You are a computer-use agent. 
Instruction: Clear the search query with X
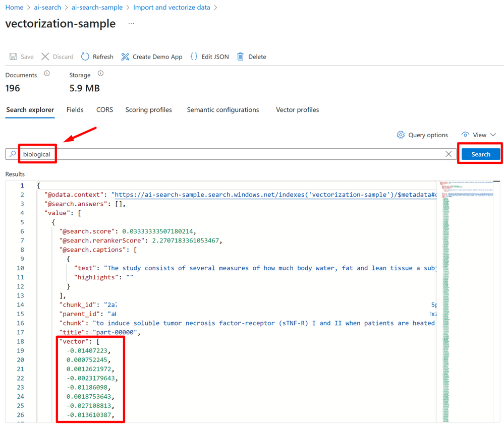(x=449, y=154)
